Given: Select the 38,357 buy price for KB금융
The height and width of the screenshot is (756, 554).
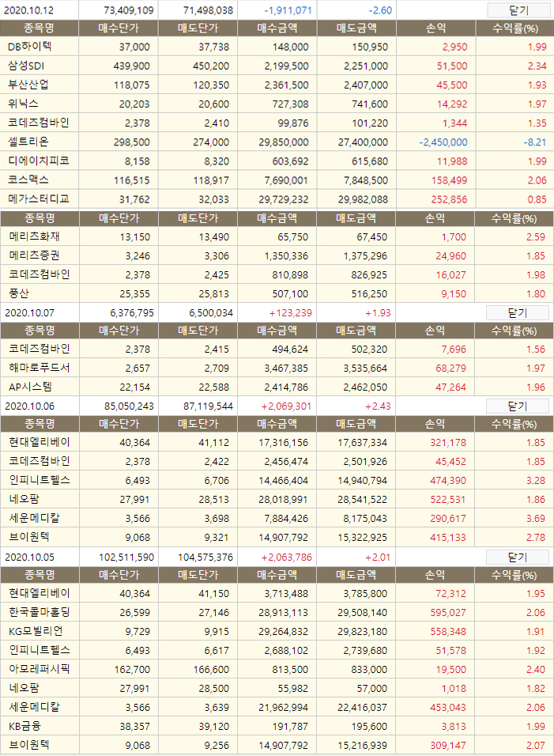Looking at the screenshot, I should click(x=134, y=727).
